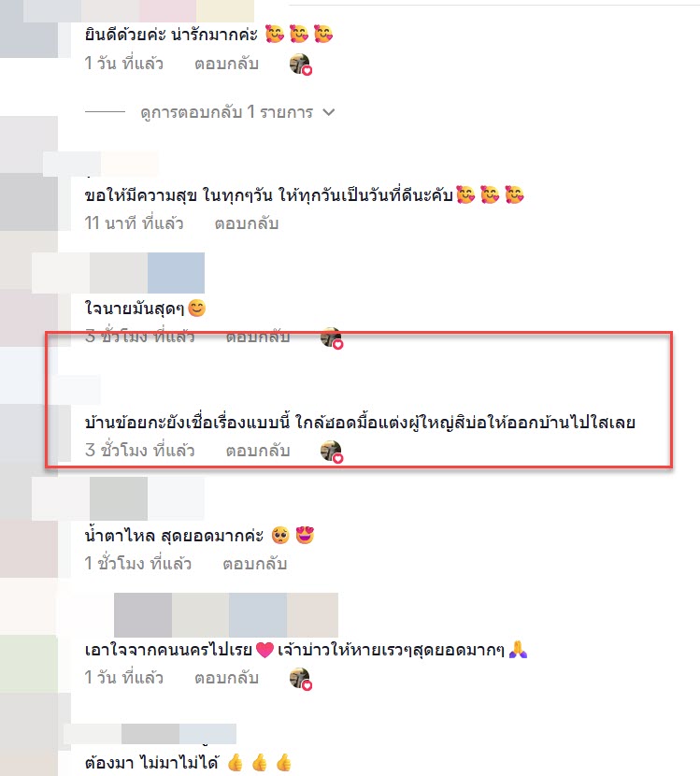Reply to น้ำตาไหล สุดยอดมากค่ะ comment
The height and width of the screenshot is (776, 700).
(x=255, y=564)
